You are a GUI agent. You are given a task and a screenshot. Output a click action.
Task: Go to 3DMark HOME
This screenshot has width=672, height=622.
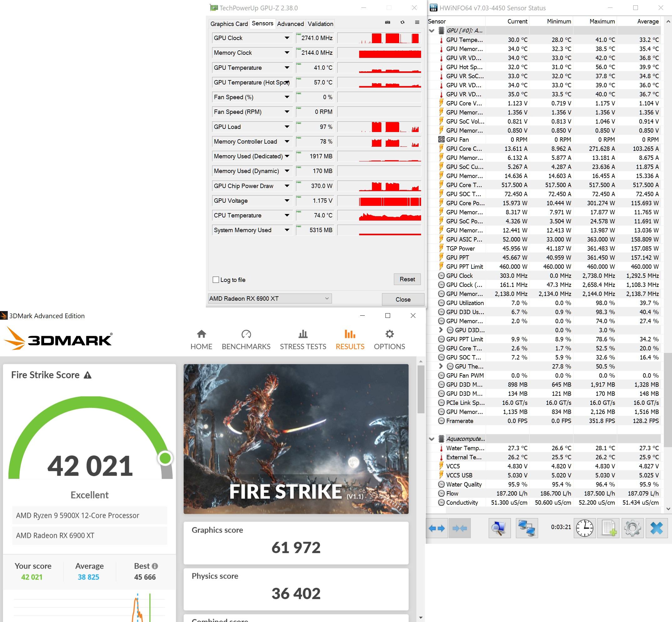pos(201,339)
